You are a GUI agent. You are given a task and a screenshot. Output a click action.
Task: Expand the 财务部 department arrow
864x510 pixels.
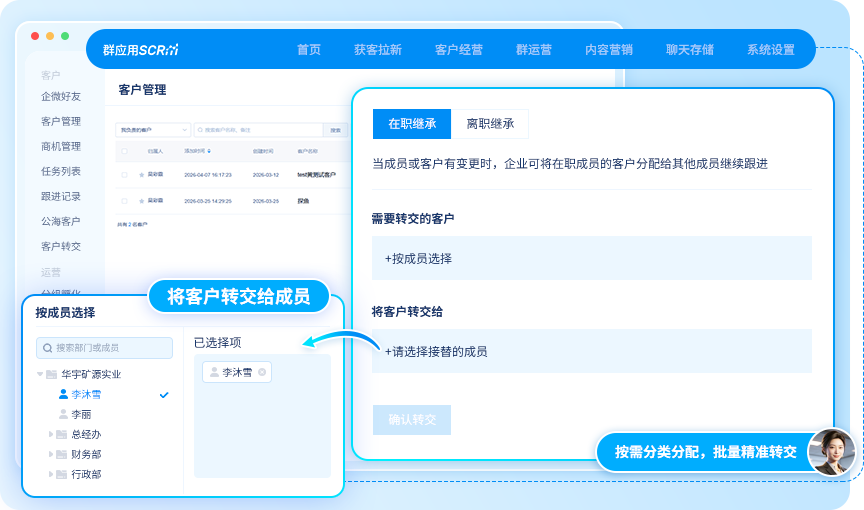(51, 454)
